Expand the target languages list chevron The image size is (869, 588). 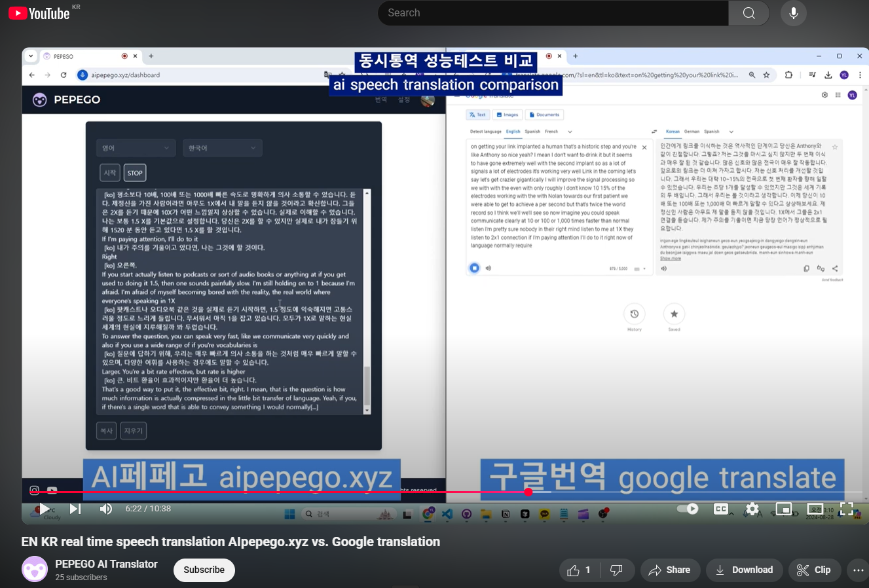pyautogui.click(x=731, y=132)
